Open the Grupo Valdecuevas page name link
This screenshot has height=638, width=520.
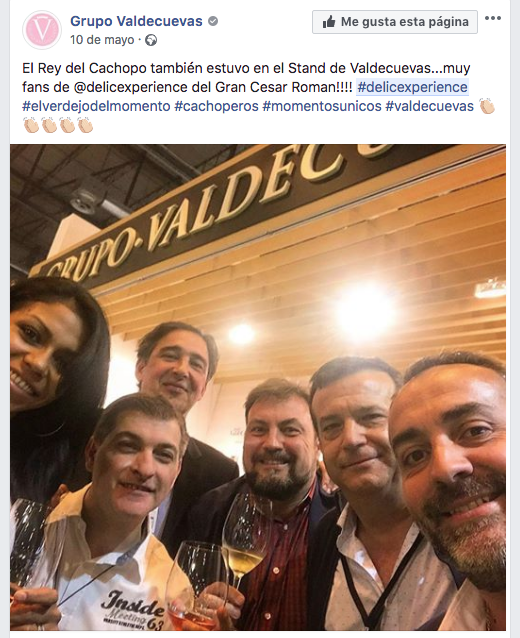click(x=136, y=21)
